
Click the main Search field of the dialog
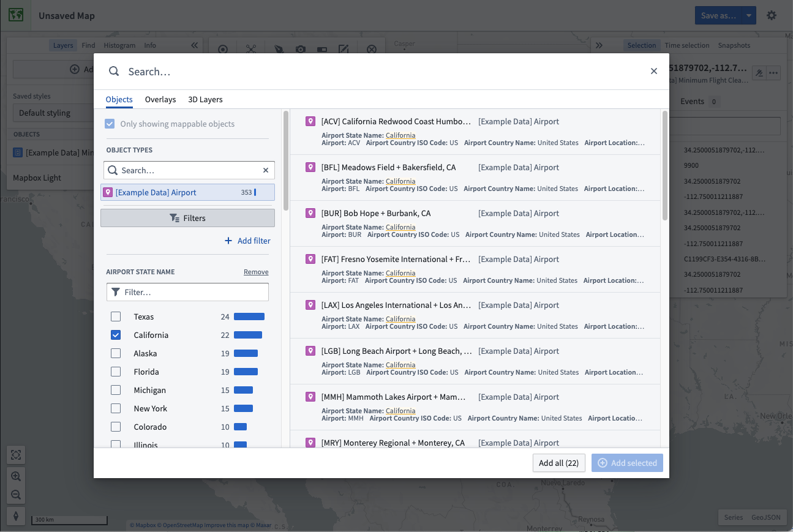click(380, 72)
